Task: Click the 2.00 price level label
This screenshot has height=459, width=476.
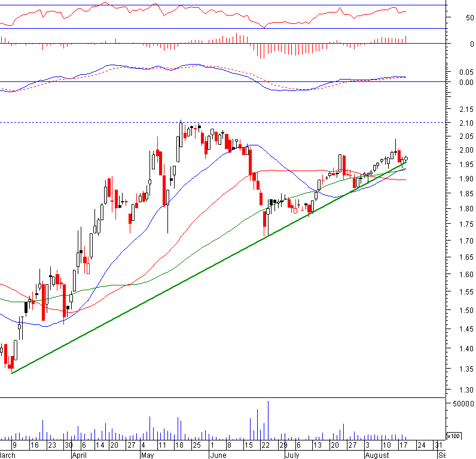Action: 466,150
